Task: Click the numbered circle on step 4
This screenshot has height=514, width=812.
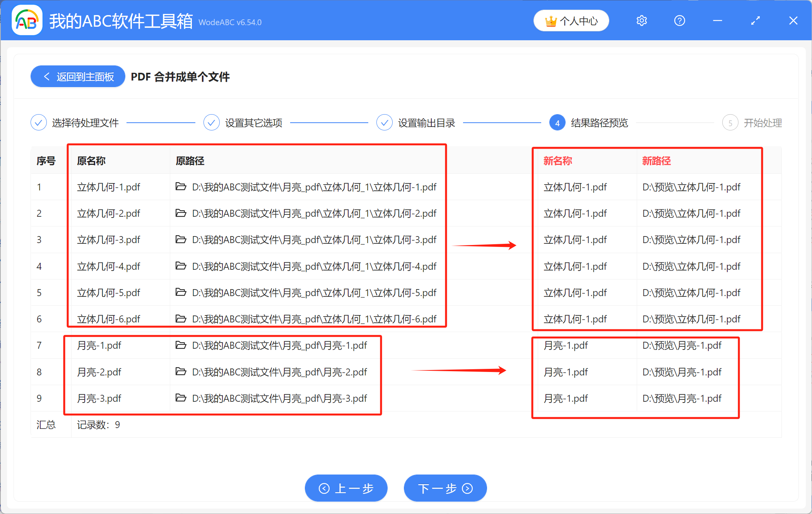Action: (x=557, y=122)
